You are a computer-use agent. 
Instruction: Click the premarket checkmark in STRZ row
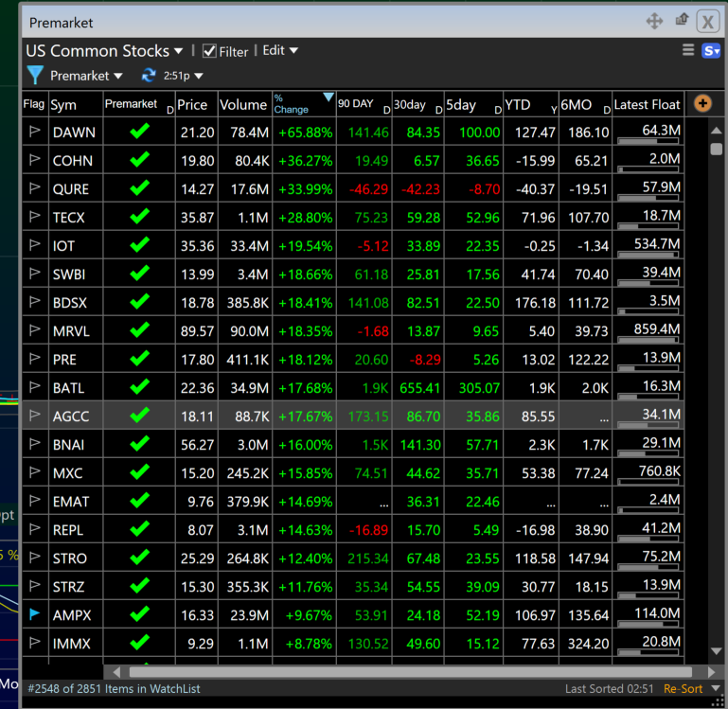click(x=139, y=586)
